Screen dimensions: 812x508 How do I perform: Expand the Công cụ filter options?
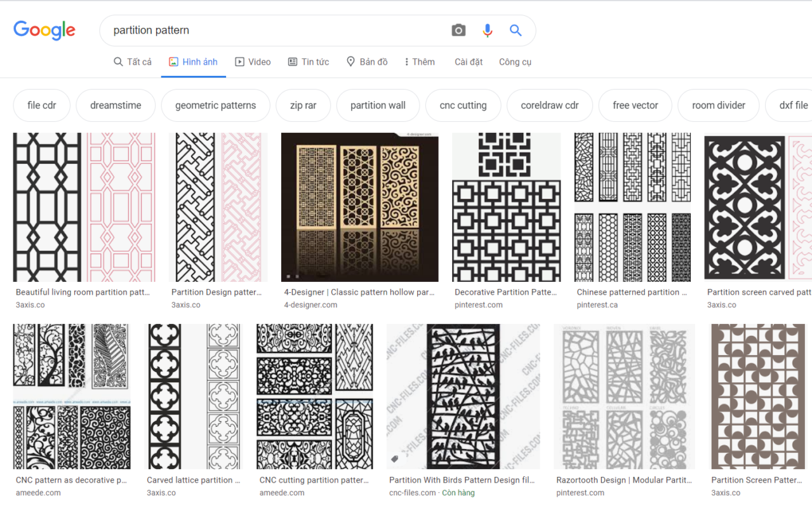click(x=515, y=61)
